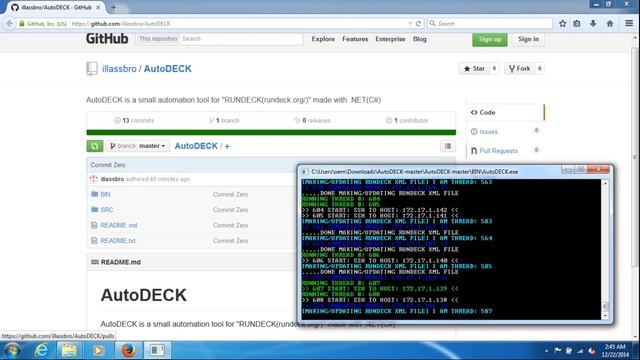Image resolution: width=640 pixels, height=360 pixels.
Task: Click the README.md file icon in file list
Action: pyautogui.click(x=94, y=225)
